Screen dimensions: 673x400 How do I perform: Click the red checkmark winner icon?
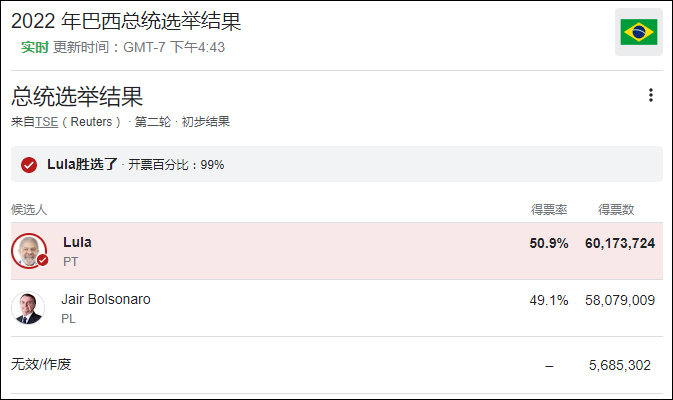click(29, 164)
